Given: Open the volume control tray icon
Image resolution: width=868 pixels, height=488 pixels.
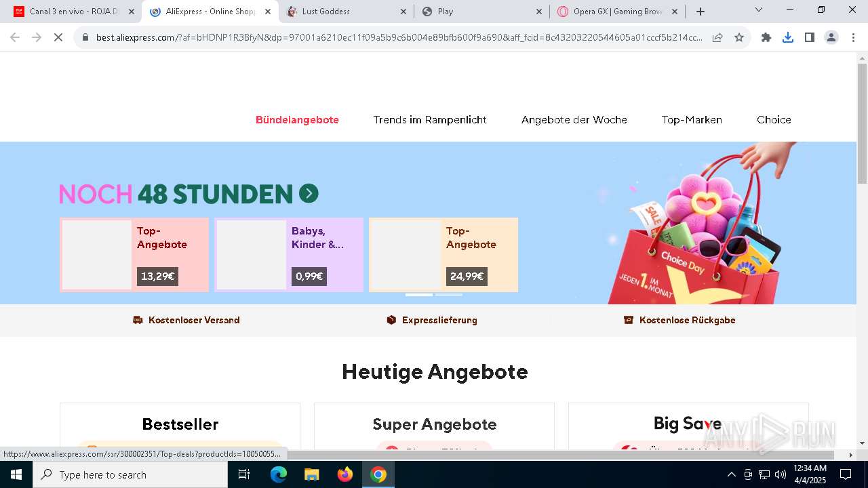Looking at the screenshot, I should click(781, 474).
